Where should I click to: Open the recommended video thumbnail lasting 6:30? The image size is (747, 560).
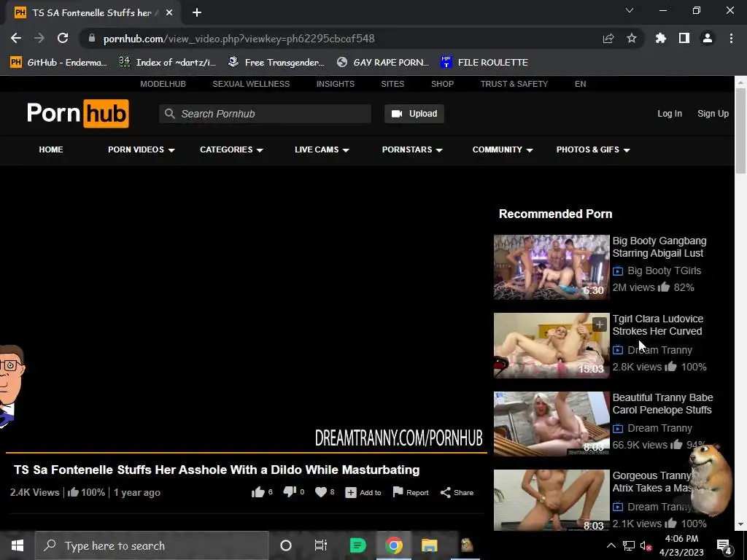click(x=551, y=267)
